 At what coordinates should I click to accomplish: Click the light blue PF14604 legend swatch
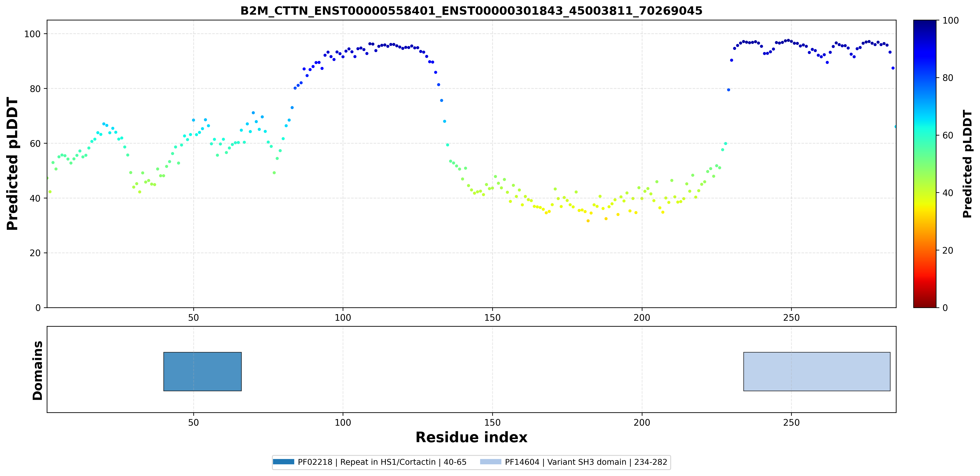click(491, 462)
